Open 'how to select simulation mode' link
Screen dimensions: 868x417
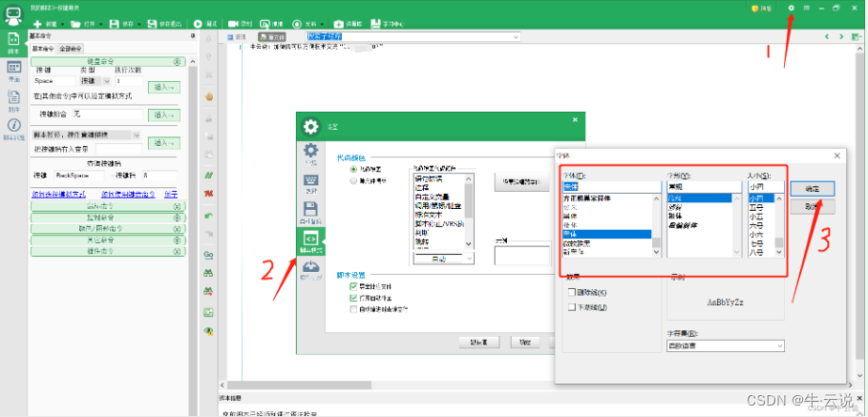pyautogui.click(x=59, y=194)
